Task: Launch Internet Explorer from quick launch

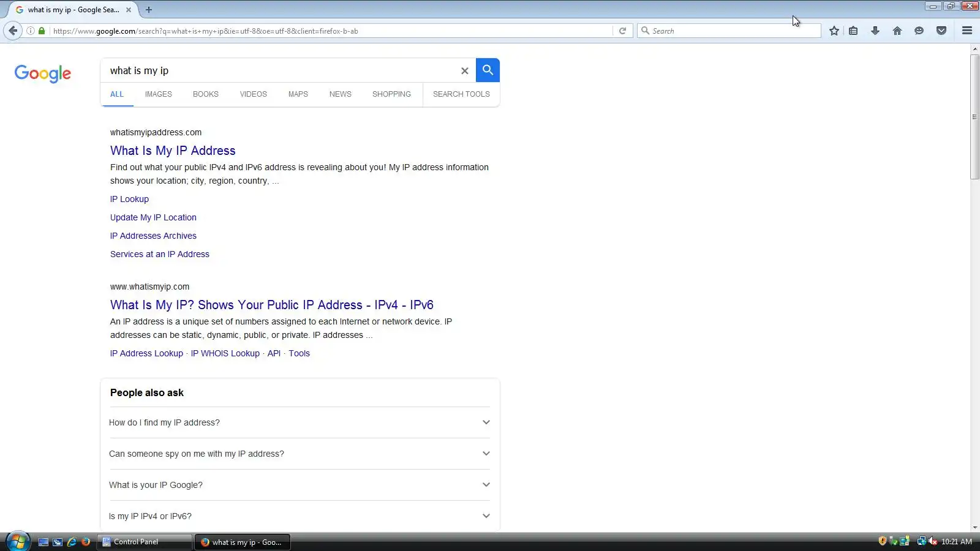Action: click(x=72, y=542)
